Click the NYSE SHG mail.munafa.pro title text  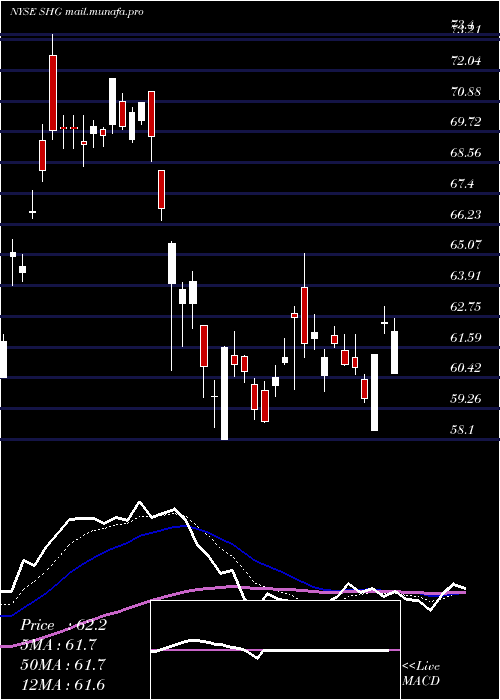pos(77,12)
